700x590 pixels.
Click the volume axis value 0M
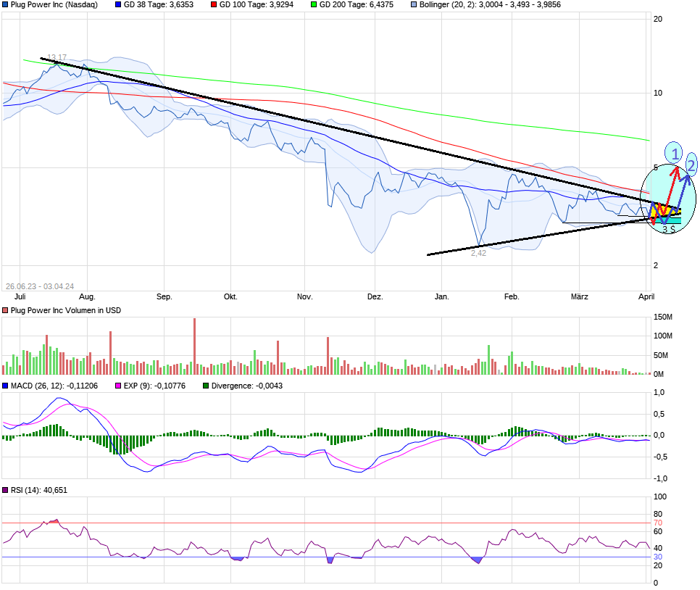tap(659, 374)
